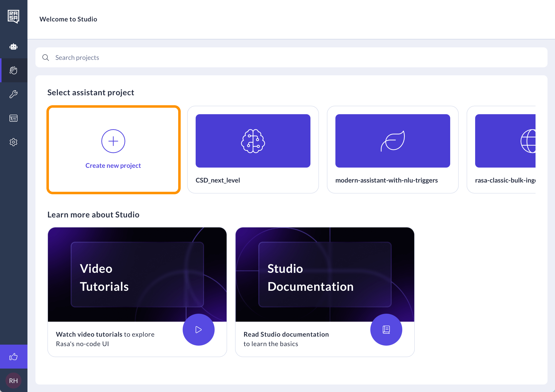The image size is (555, 392).
Task: Open the wrench tools sidebar icon
Action: pos(13,94)
